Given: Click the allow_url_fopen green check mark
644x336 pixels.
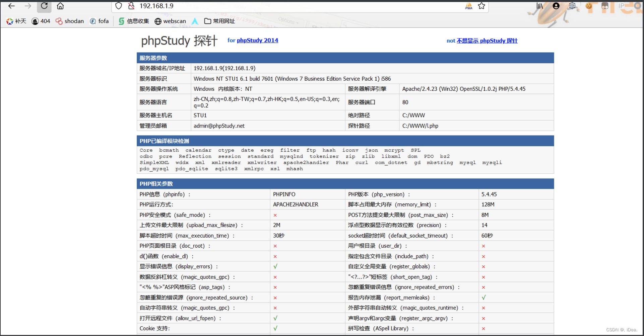Looking at the screenshot, I should pyautogui.click(x=275, y=318).
